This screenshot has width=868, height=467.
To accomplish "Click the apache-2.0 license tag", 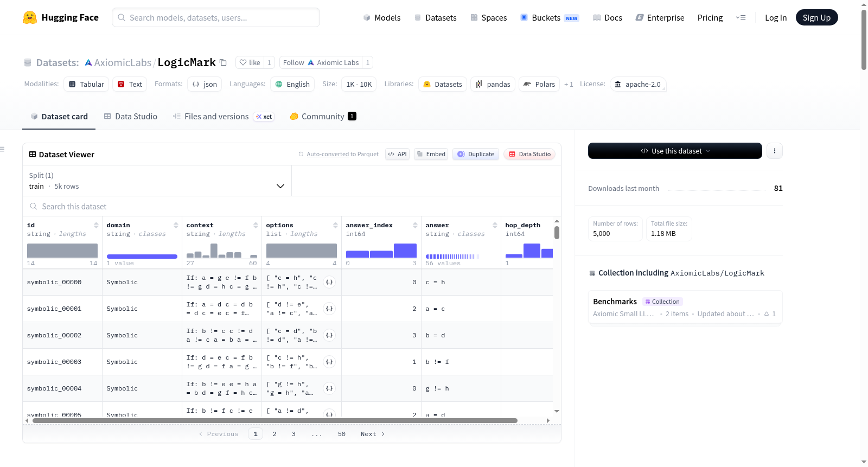I will (638, 84).
